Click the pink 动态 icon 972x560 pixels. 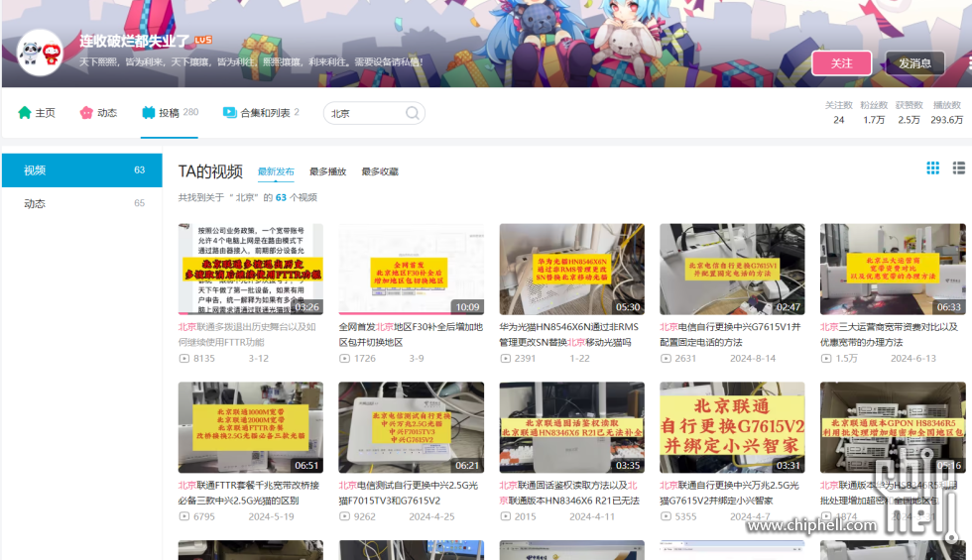tap(86, 112)
